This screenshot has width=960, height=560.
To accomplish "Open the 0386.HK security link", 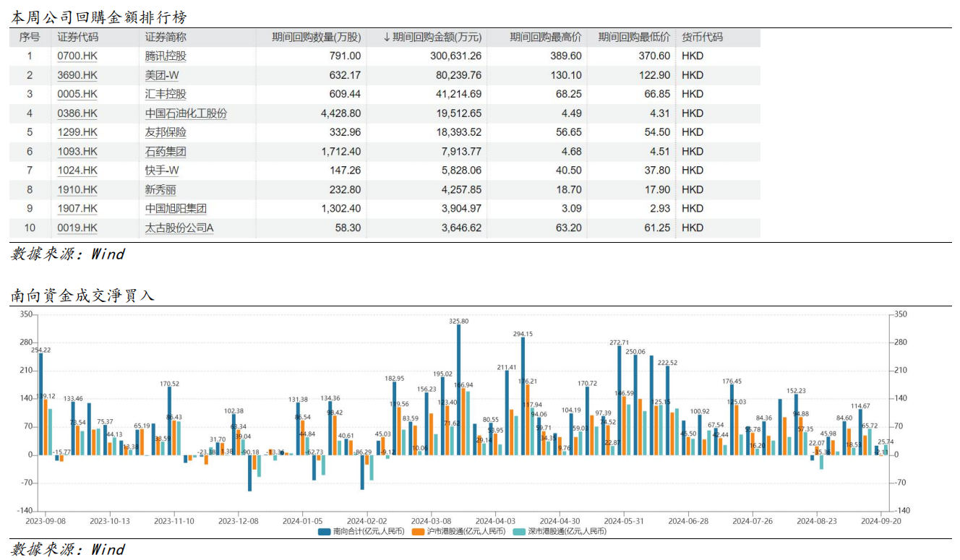I will [77, 113].
